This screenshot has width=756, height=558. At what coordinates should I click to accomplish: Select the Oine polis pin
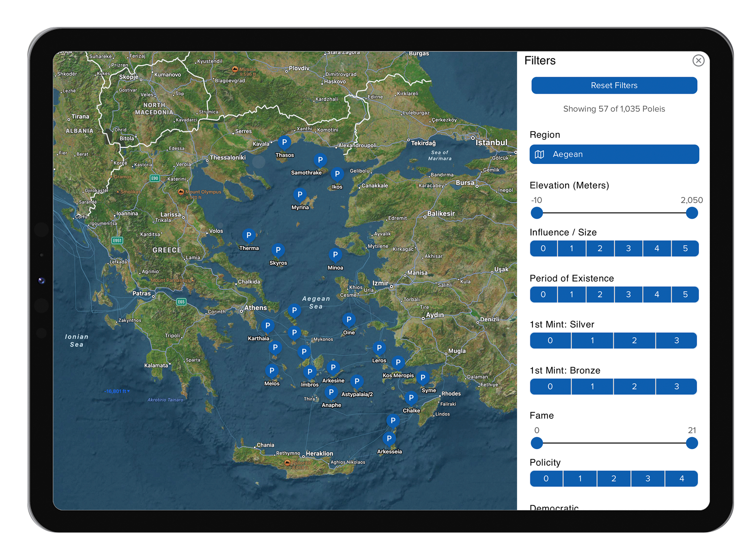click(349, 320)
